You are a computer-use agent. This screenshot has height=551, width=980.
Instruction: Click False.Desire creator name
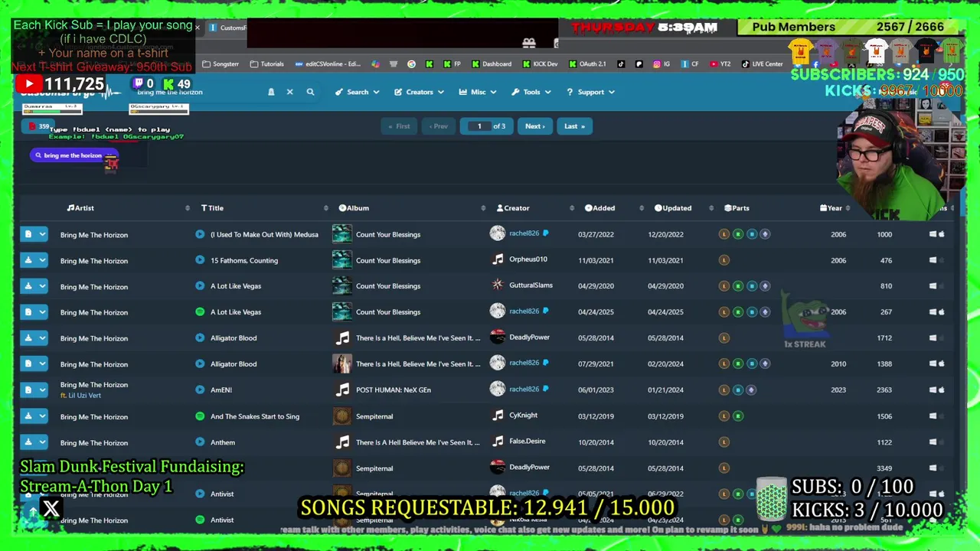pos(528,442)
